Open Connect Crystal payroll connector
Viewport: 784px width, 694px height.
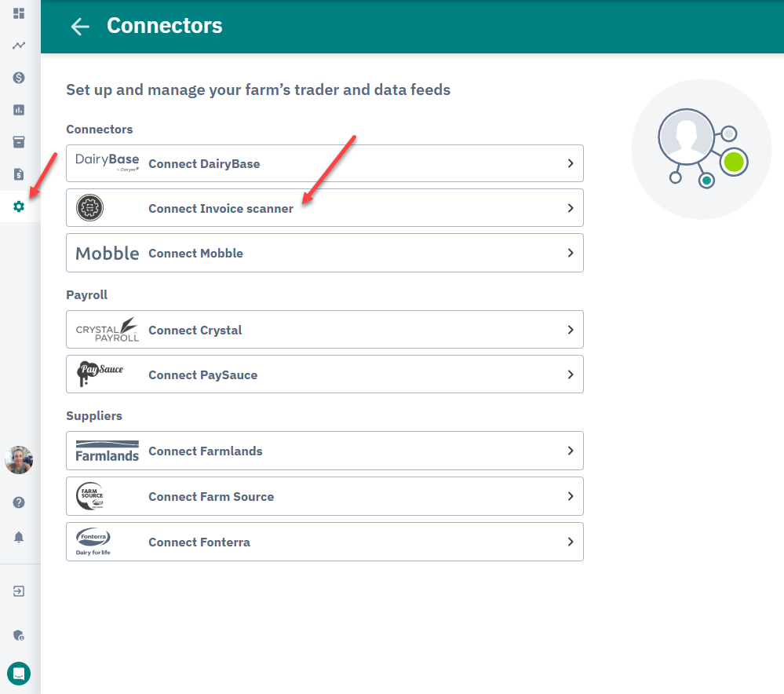tap(324, 330)
